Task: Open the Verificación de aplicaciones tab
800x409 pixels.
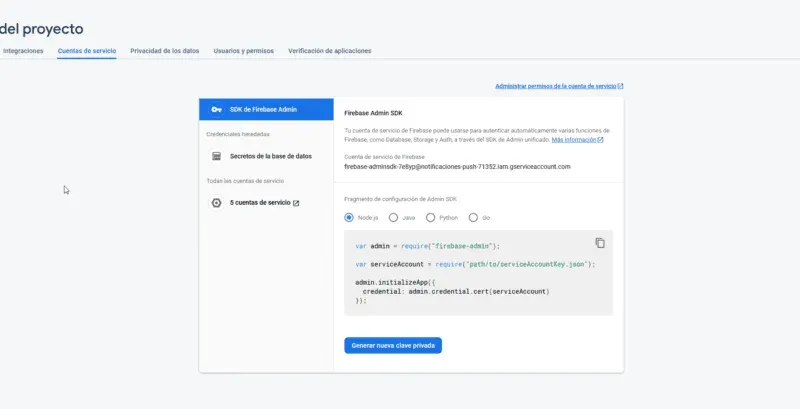Action: tap(329, 50)
